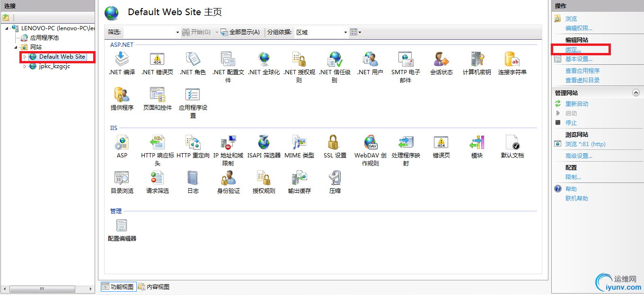Viewport: 644px width, 295px height.
Task: Open the 日志 feature icon
Action: coord(193,178)
